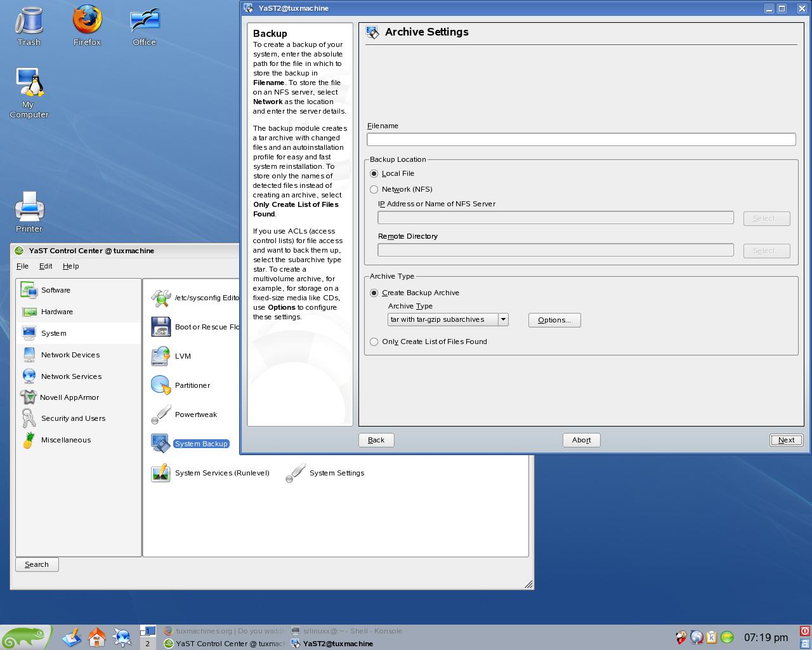Click the green updater tray icon
812x650 pixels.
pyautogui.click(x=727, y=637)
